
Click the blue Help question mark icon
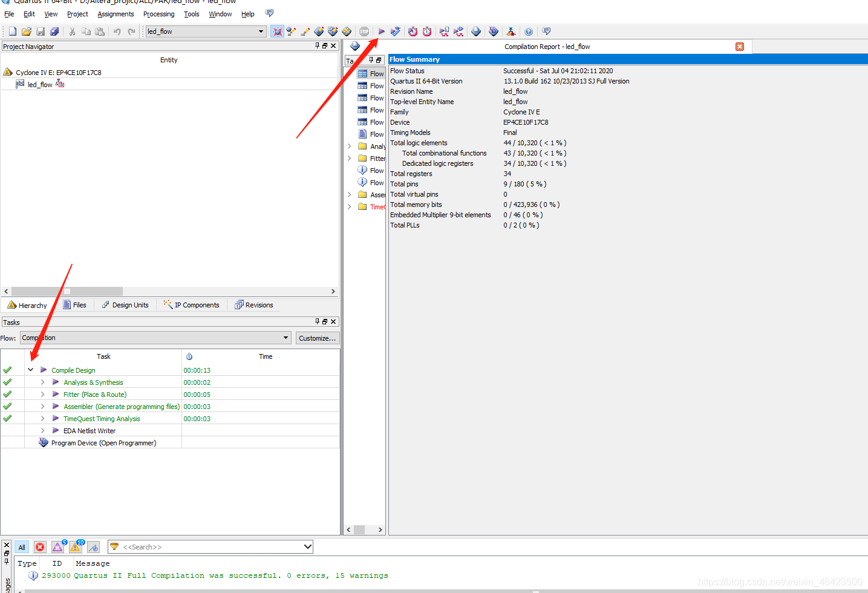529,31
